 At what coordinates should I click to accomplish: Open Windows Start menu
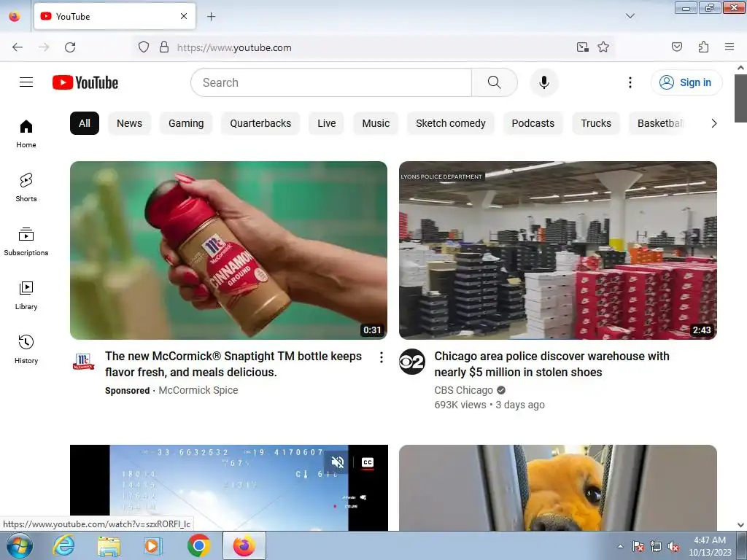[19, 545]
